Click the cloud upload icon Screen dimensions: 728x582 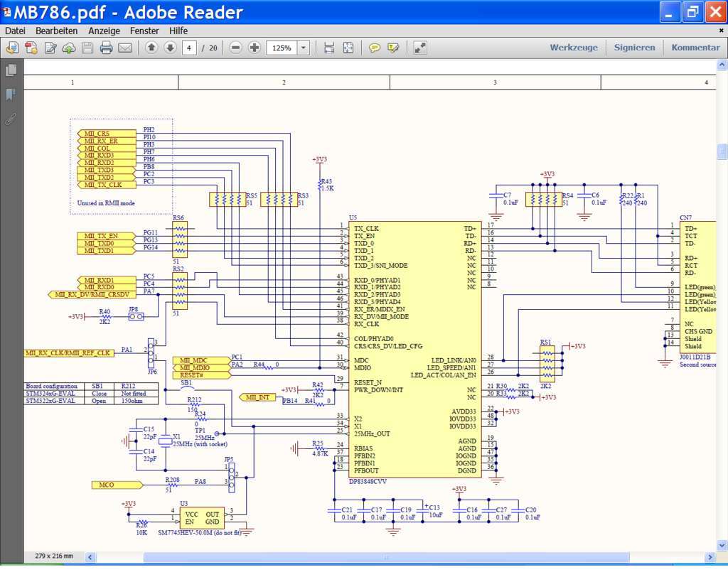coord(69,48)
